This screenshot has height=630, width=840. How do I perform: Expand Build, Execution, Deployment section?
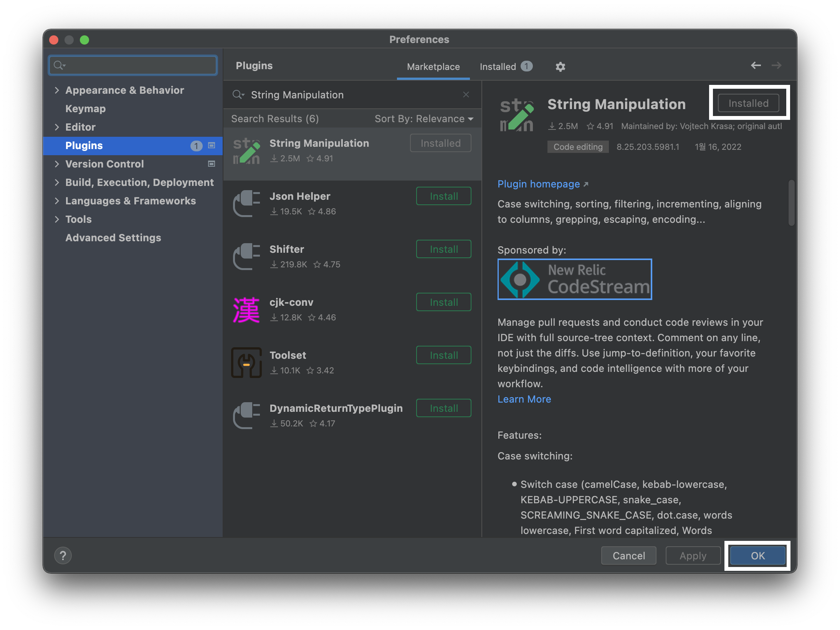click(x=57, y=182)
